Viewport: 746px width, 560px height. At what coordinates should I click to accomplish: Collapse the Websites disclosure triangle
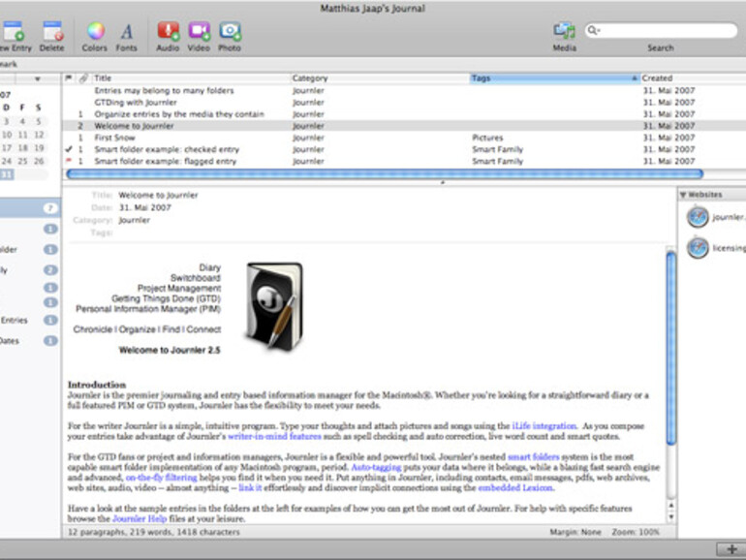(683, 195)
